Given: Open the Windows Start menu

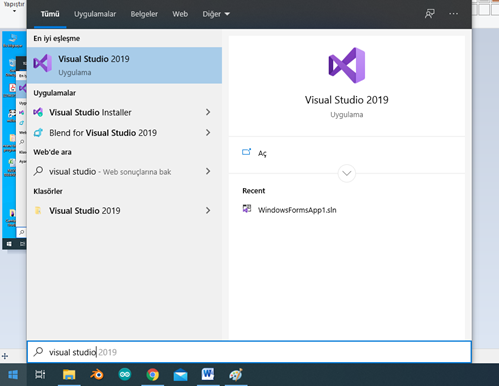Looking at the screenshot, I should pos(13,375).
